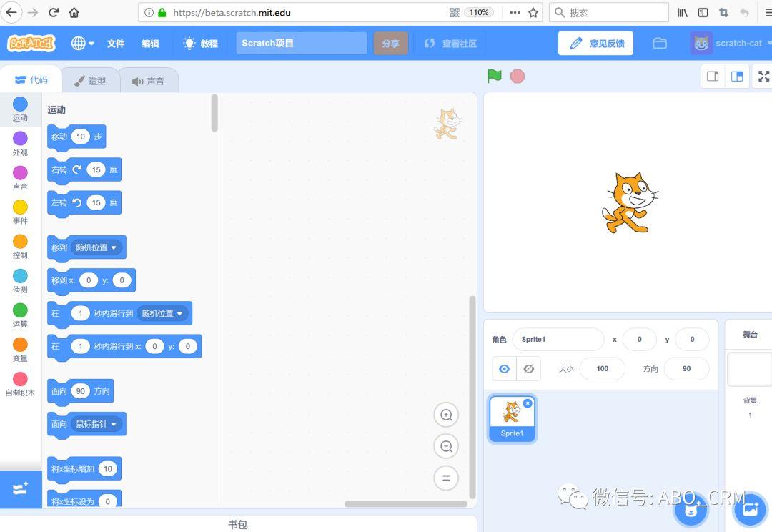Viewport: 772px width, 532px height.
Task: Open 随机位置 dropdown in 秒内滑行到 block
Action: (x=162, y=313)
